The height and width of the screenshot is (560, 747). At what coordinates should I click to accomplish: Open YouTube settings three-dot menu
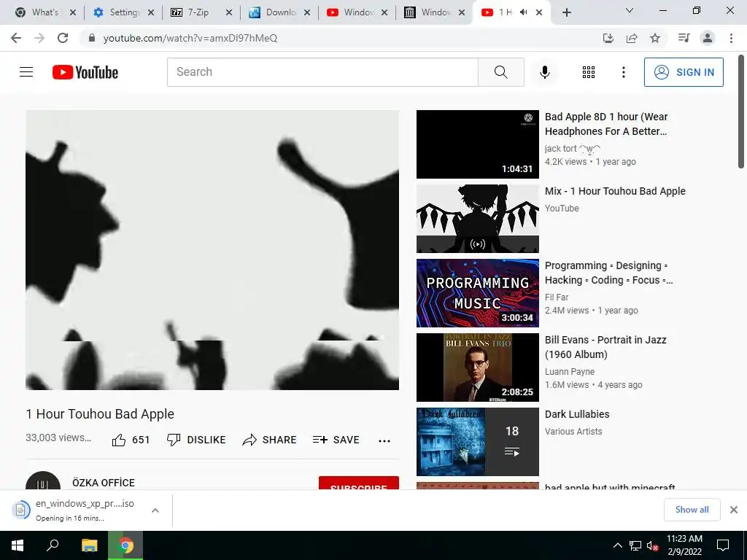[x=623, y=72]
